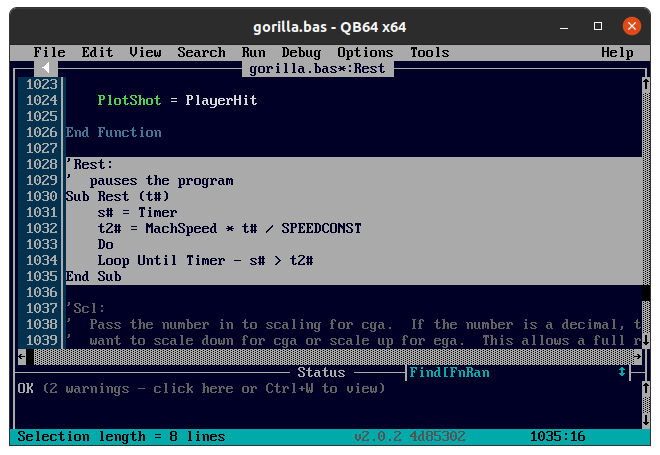This screenshot has width=660, height=455.
Task: Click the Do keyword on line 1033
Action: (x=105, y=244)
